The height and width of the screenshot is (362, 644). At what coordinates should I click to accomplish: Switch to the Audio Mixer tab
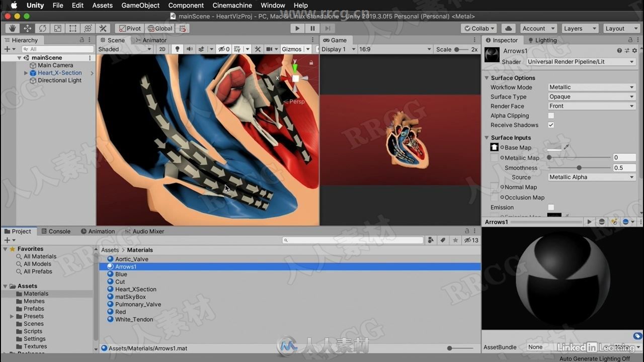[x=144, y=231]
